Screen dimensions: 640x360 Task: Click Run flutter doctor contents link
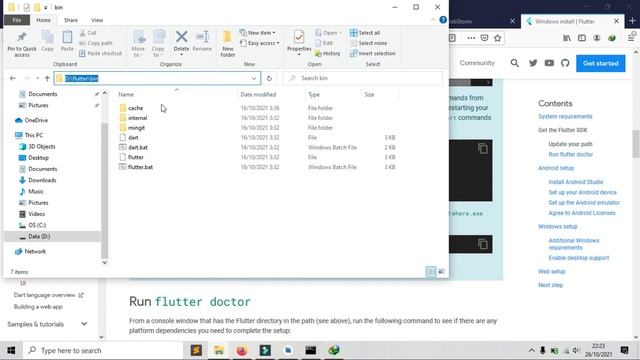[571, 155]
